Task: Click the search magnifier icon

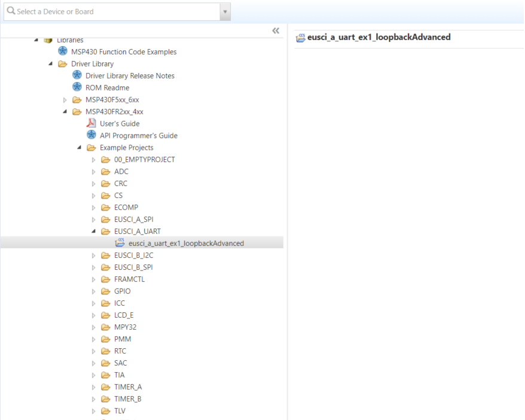Action: tap(11, 11)
